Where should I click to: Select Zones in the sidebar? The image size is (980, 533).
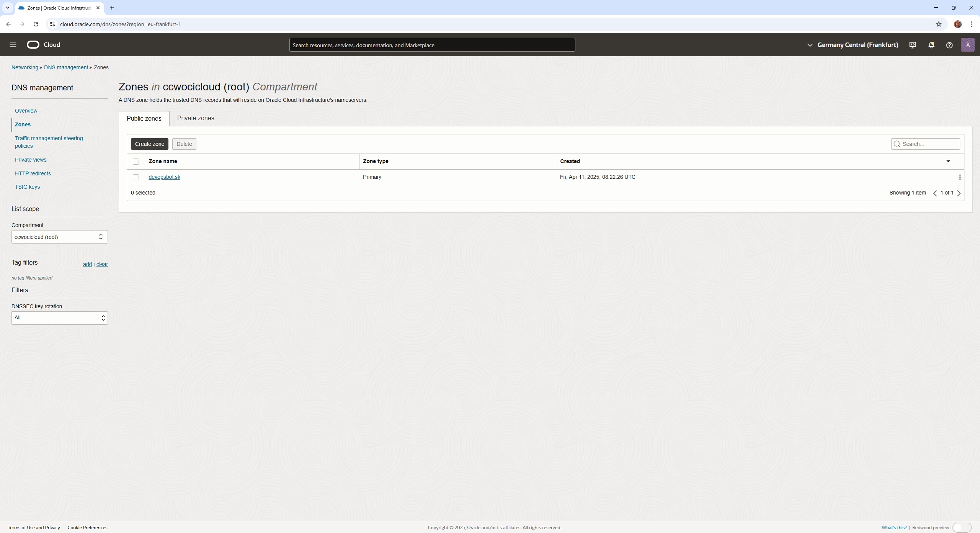click(23, 124)
